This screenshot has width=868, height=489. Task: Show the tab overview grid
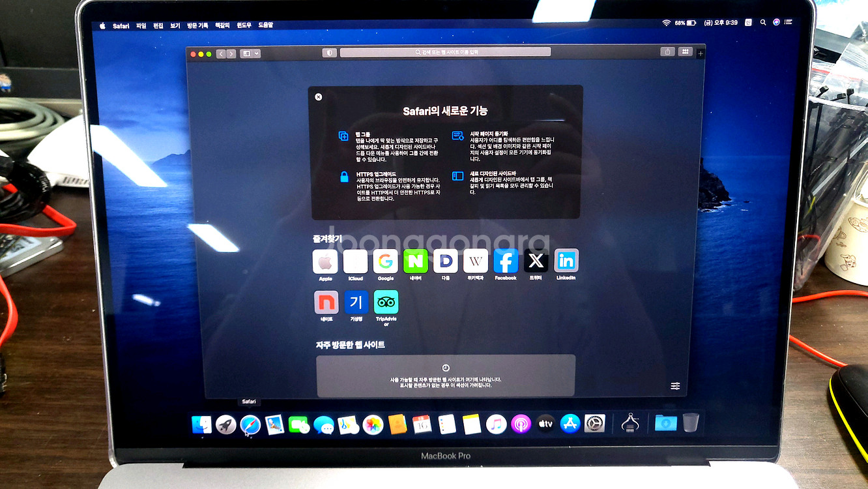pyautogui.click(x=685, y=52)
